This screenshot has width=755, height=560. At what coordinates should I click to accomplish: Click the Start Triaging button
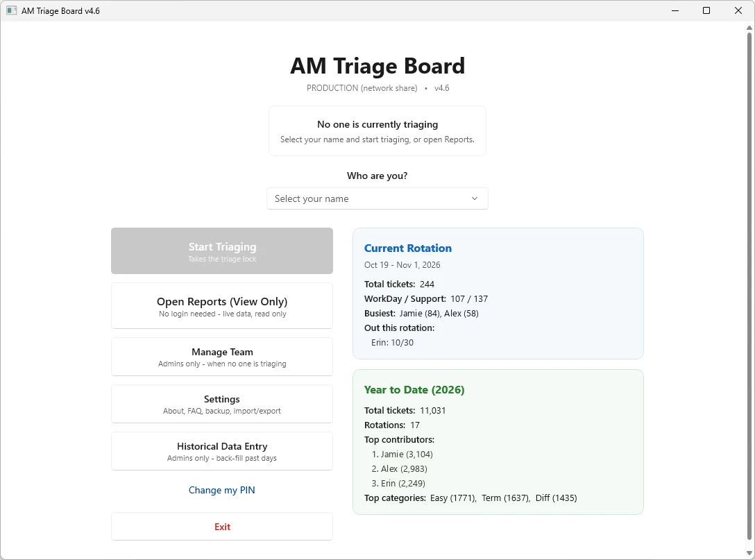(222, 251)
